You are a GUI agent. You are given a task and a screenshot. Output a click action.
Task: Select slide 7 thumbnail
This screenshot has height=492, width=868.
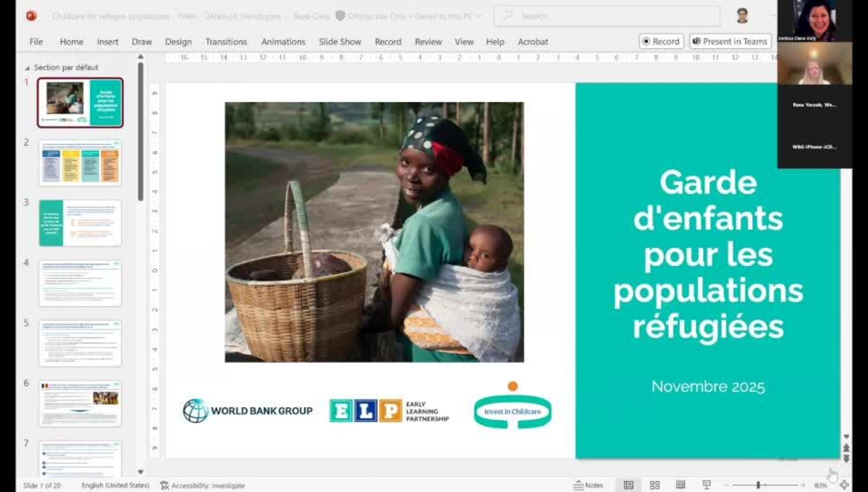click(80, 459)
